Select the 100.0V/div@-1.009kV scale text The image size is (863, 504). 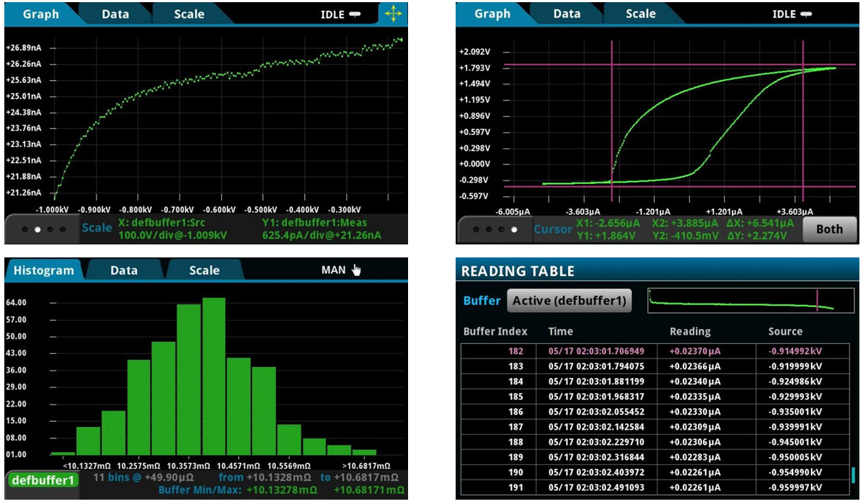(x=172, y=236)
